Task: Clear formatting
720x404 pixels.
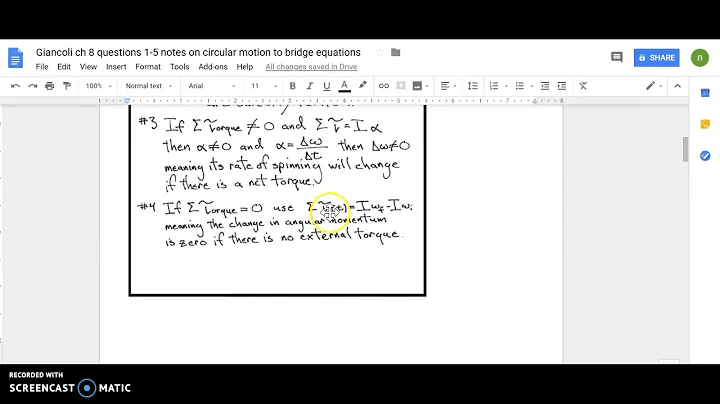Action: click(583, 86)
